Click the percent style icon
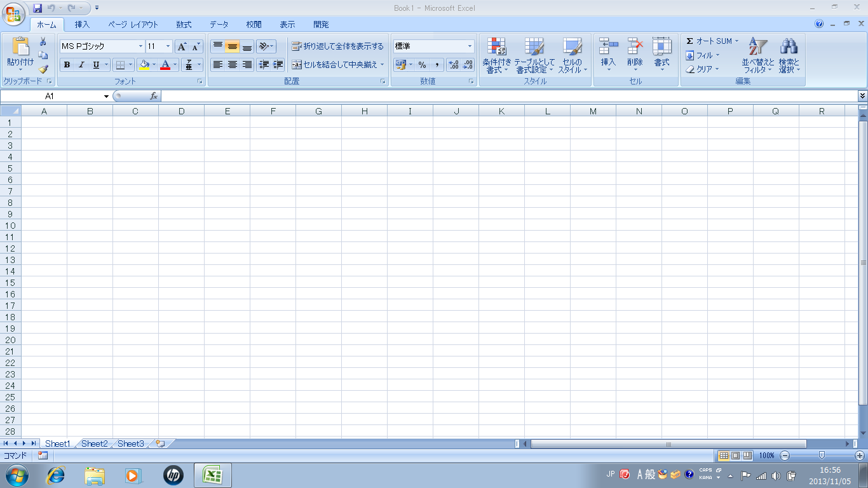Image resolution: width=868 pixels, height=488 pixels. point(422,65)
